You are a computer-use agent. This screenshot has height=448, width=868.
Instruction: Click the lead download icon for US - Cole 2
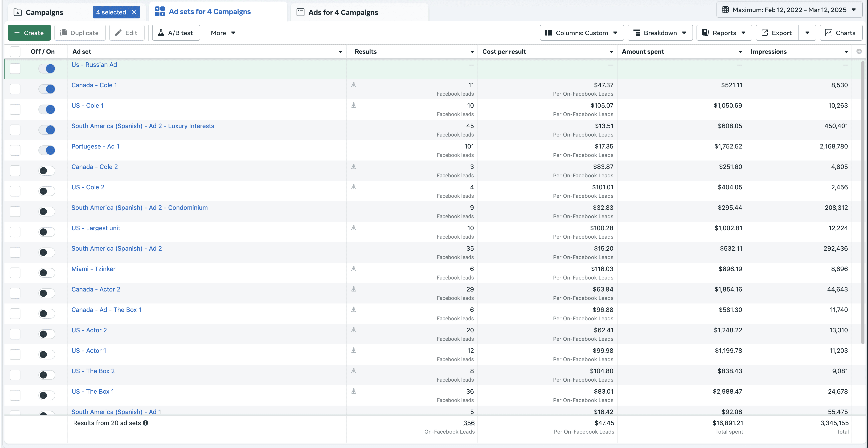click(353, 187)
